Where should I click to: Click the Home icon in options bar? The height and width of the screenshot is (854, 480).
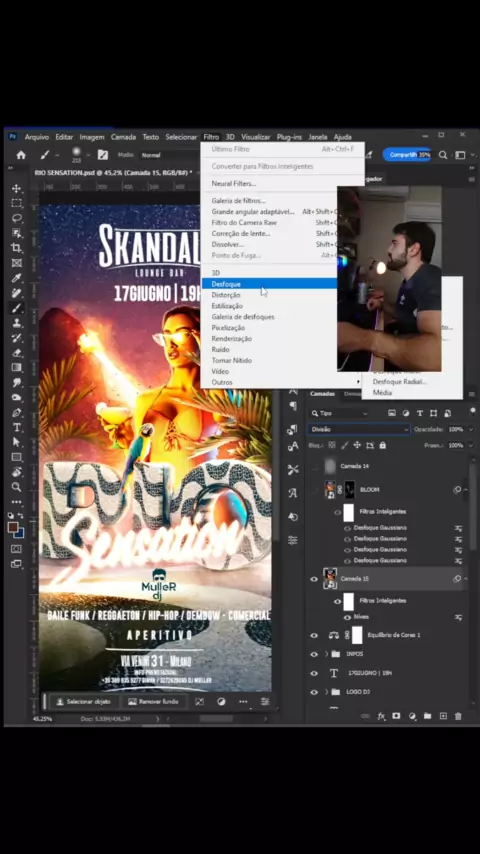21,155
